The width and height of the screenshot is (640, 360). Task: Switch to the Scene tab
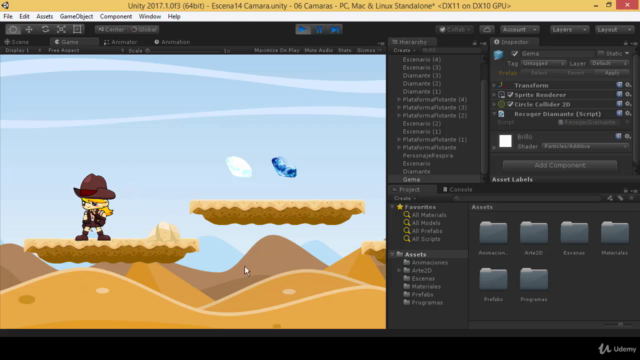click(x=17, y=42)
